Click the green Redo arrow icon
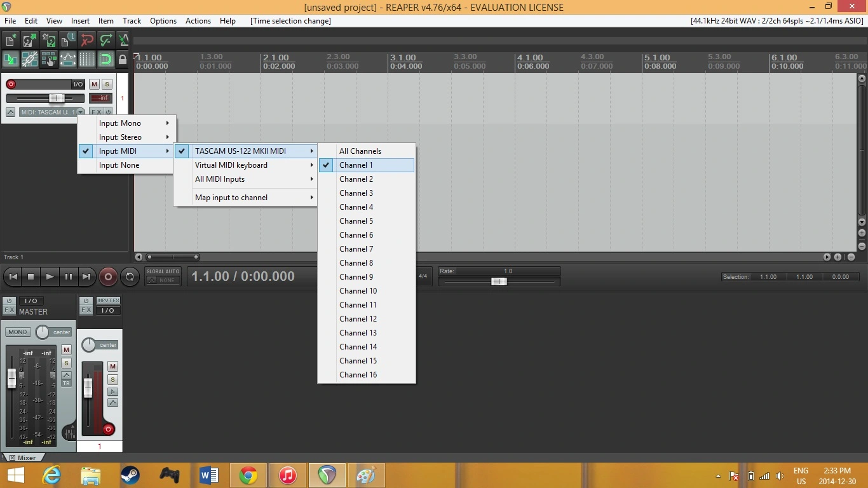The height and width of the screenshot is (488, 868). click(x=106, y=40)
